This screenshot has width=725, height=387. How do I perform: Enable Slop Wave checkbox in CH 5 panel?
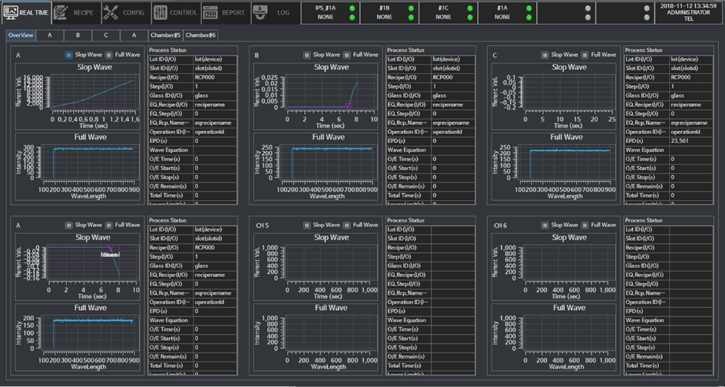307,225
